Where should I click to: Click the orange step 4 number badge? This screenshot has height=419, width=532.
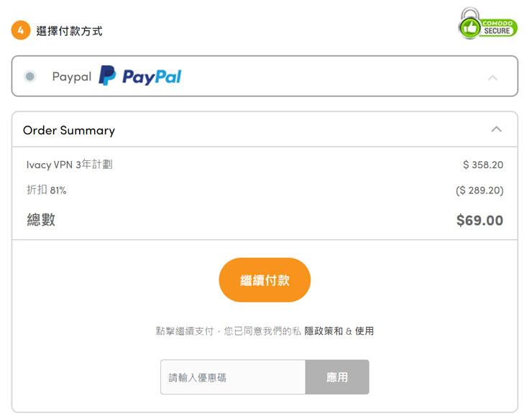point(20,31)
